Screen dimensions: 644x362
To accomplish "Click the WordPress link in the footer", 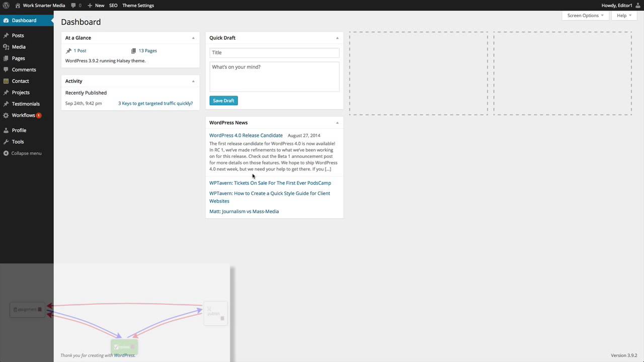I will point(124,355).
